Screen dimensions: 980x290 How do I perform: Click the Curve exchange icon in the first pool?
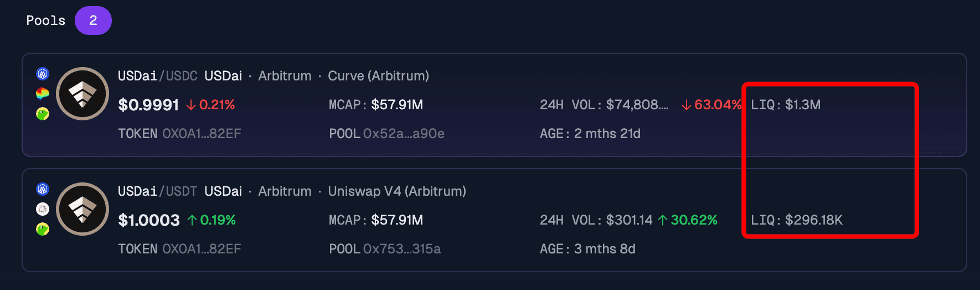click(x=43, y=94)
